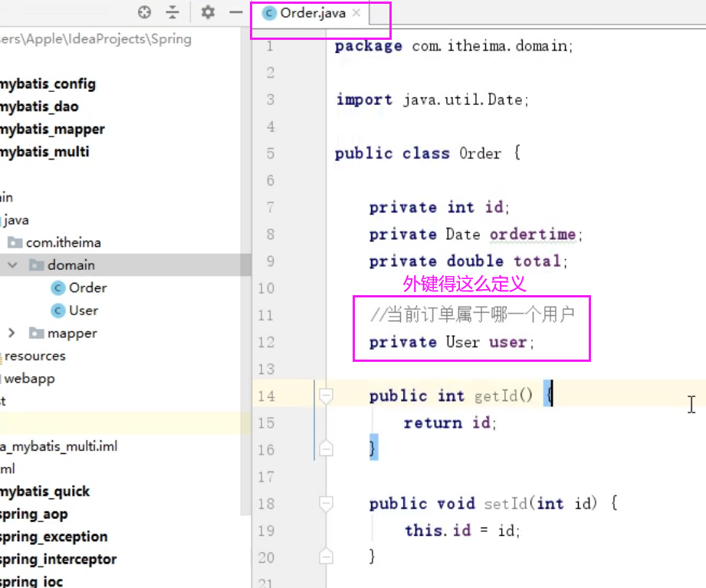
Task: Select the spring_ioc module
Action: (31, 582)
